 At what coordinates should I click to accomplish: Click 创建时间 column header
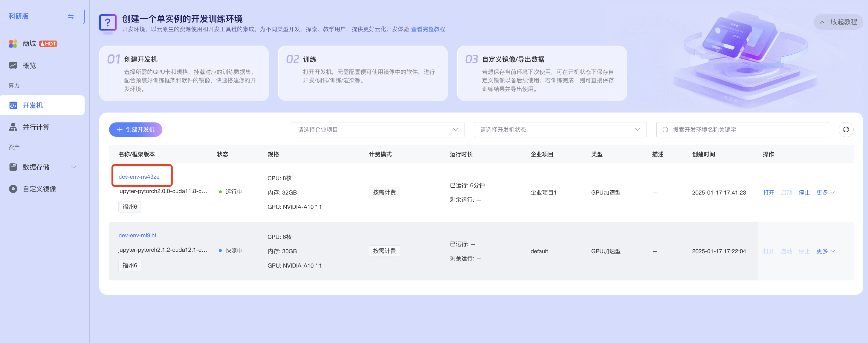(703, 154)
